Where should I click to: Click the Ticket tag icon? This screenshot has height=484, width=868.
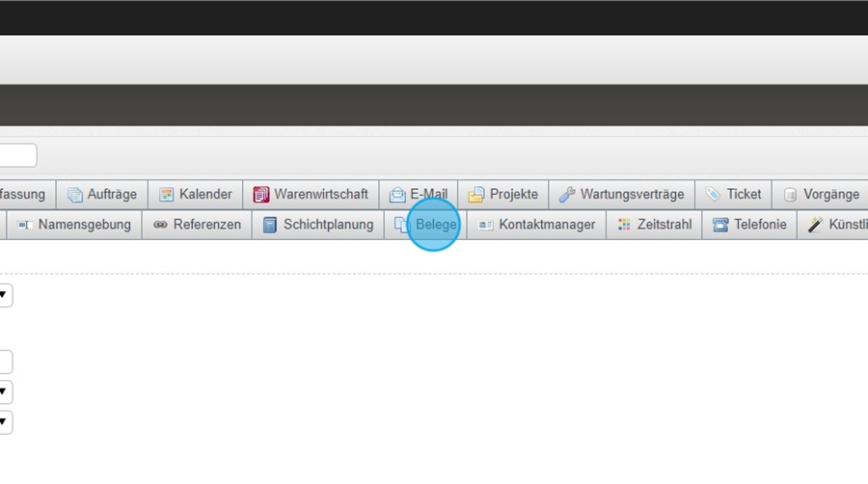(714, 195)
